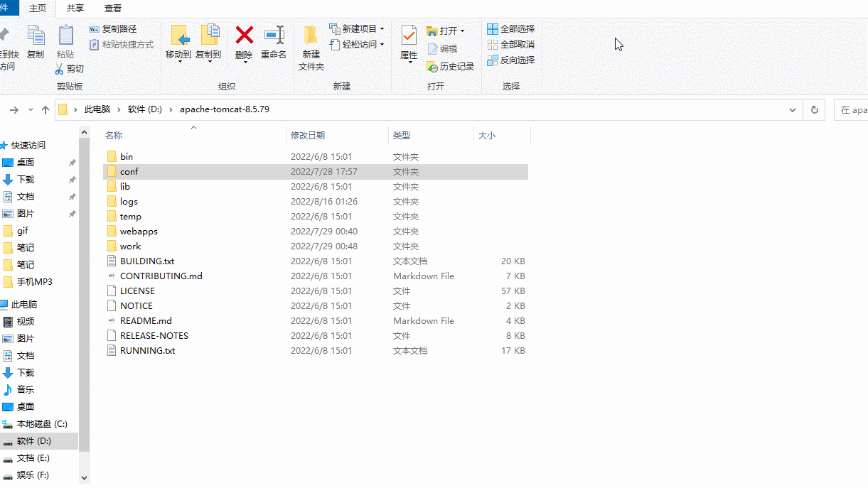Expand breadcrumb arrow after 软件 (D:)
This screenshot has height=488, width=868.
(171, 110)
